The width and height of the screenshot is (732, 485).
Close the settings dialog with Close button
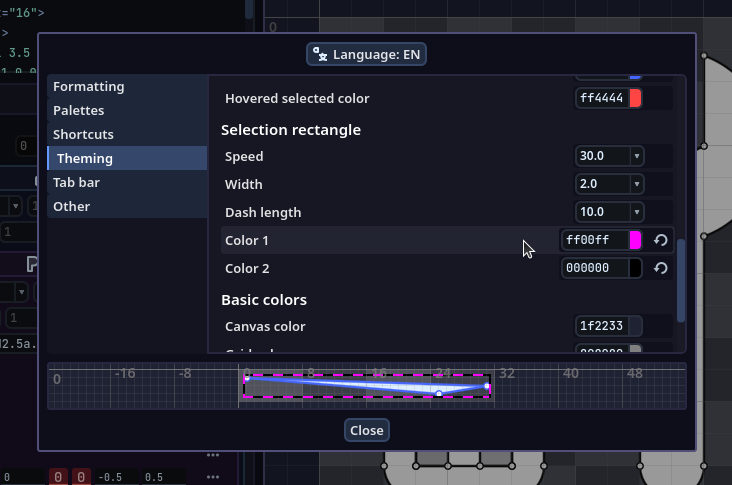click(366, 430)
